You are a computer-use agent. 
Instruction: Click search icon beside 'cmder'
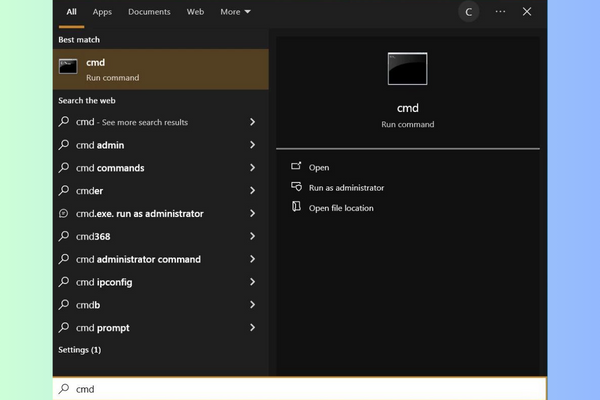point(64,190)
